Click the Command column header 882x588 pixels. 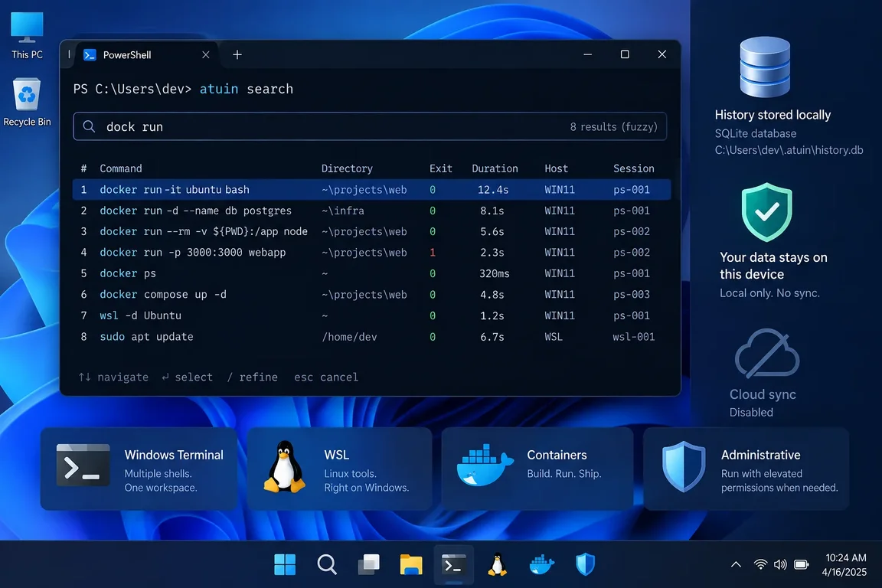(x=121, y=168)
